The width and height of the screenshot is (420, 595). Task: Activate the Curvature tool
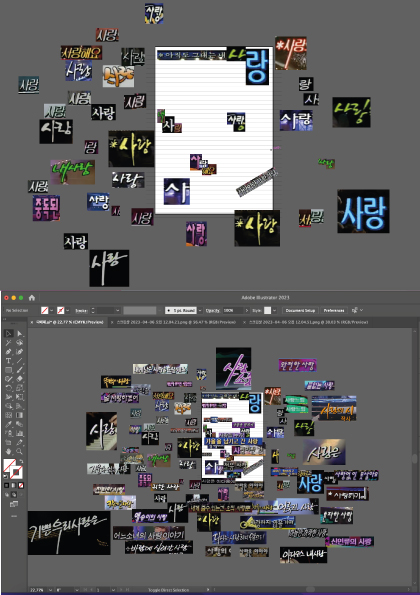[x=20, y=352]
